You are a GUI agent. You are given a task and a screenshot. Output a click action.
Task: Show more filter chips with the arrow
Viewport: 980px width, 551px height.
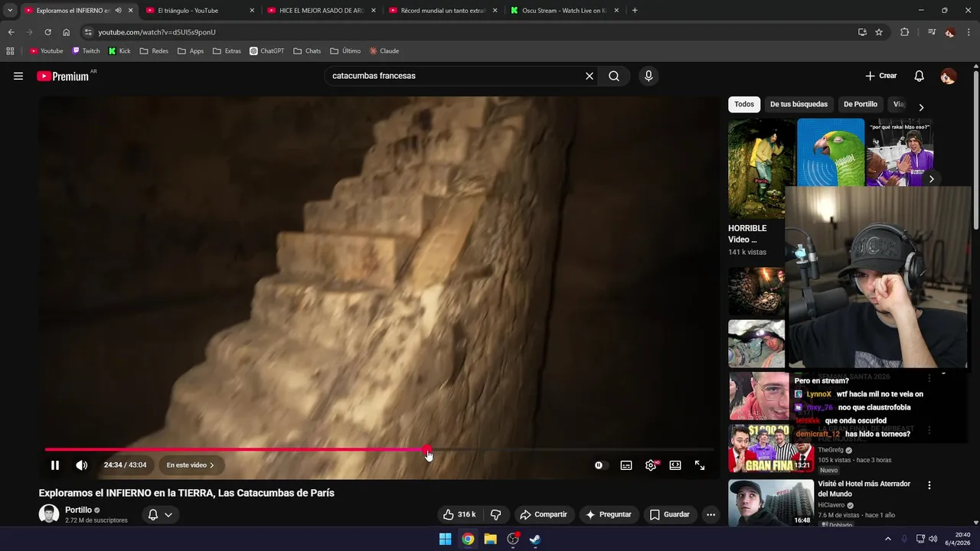pyautogui.click(x=921, y=107)
